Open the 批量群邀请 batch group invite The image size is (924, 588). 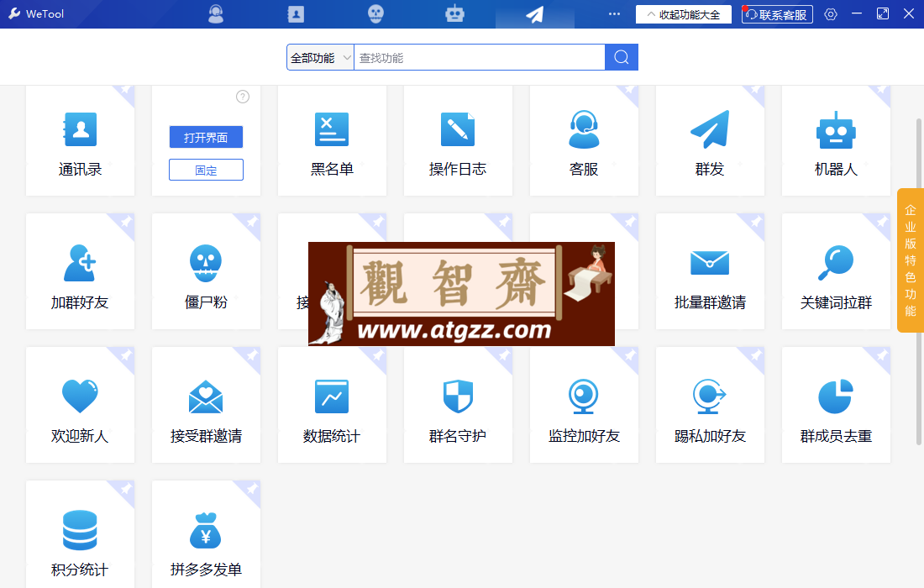tap(710, 271)
